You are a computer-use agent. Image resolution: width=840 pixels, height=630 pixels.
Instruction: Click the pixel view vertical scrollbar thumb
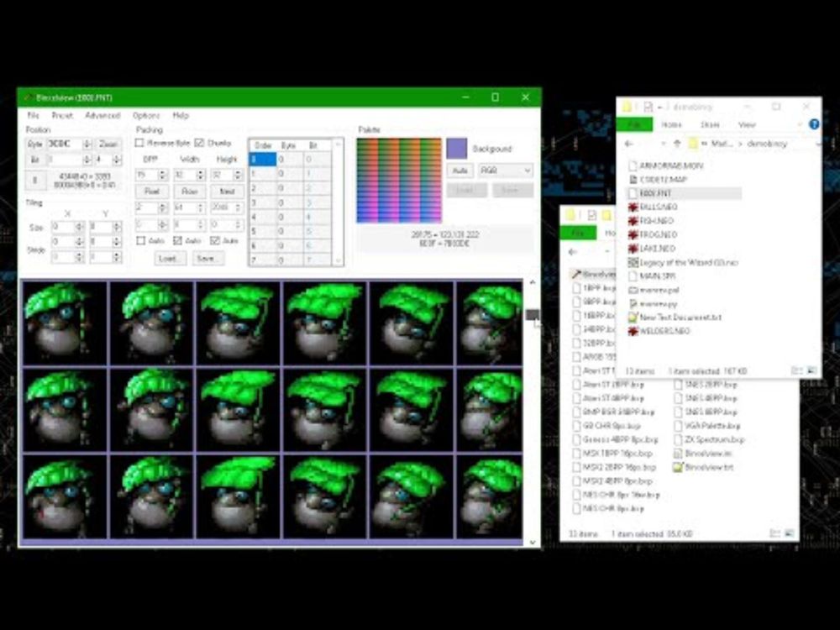click(x=533, y=314)
